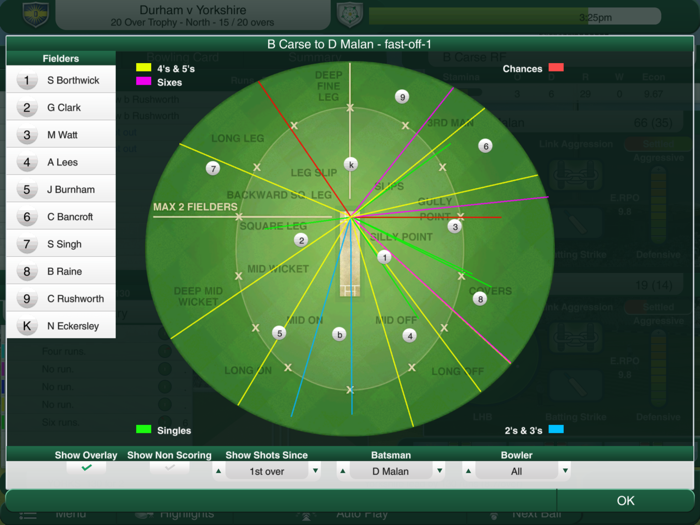
Task: Click the magenta Sixes legend swatch
Action: [144, 81]
